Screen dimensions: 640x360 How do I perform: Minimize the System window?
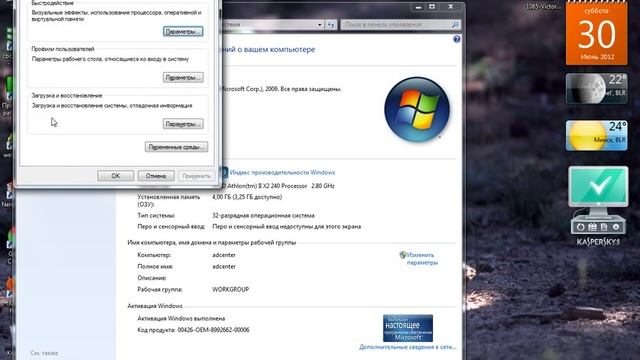[x=418, y=7]
